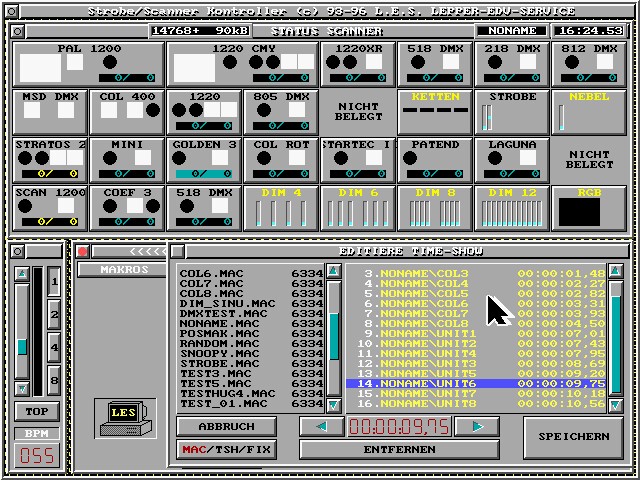
Task: Select the COL 400 panel
Action: tap(127, 113)
